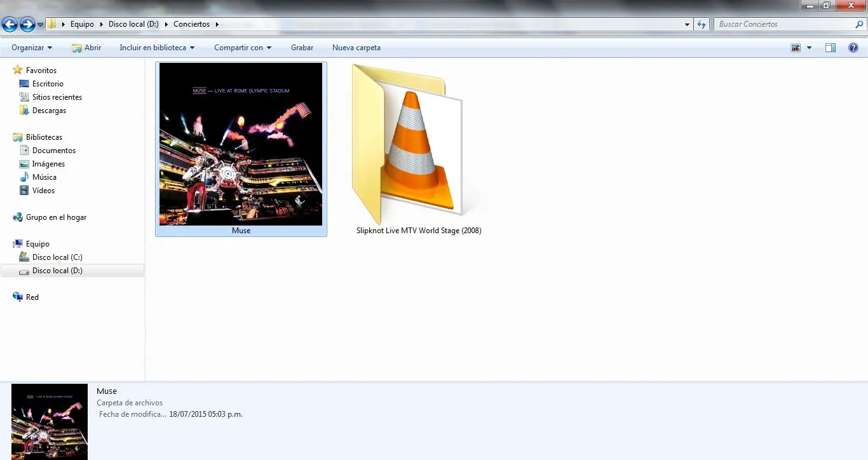The height and width of the screenshot is (460, 868).
Task: Click Grabar in the toolbar
Action: [x=302, y=48]
